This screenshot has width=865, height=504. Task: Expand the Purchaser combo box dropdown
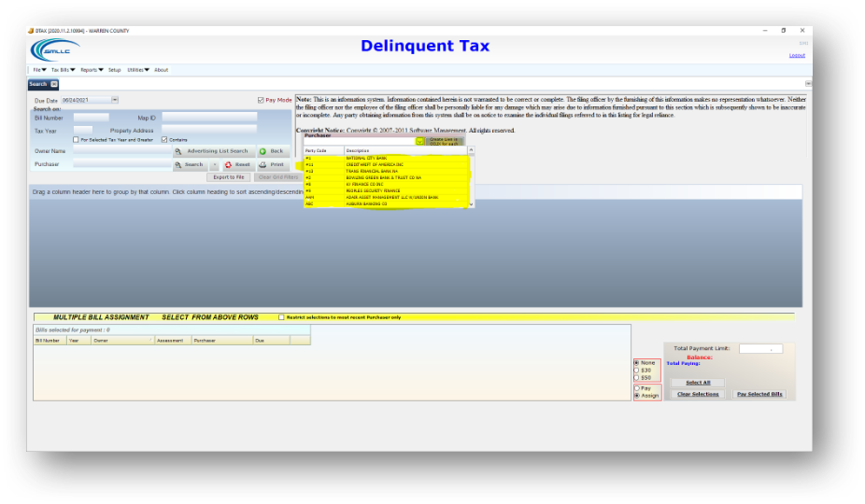click(x=420, y=141)
